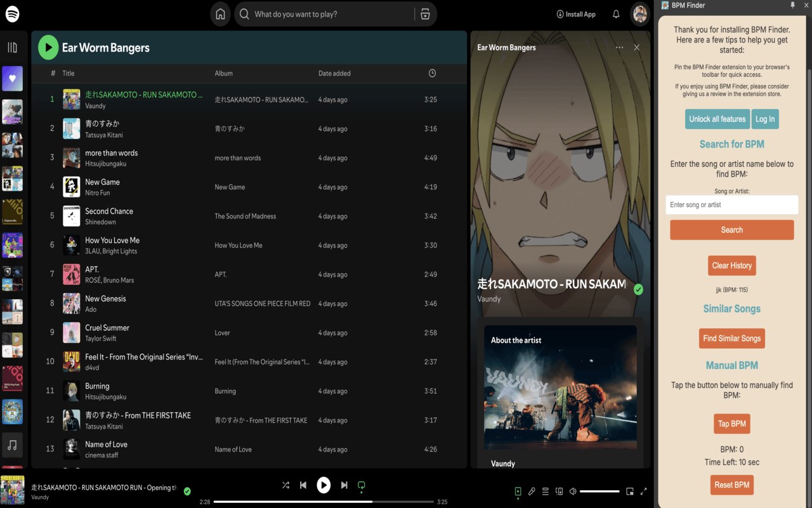Select the track 'Second Chance' by Shinedown
This screenshot has height=508, width=812.
109,211
